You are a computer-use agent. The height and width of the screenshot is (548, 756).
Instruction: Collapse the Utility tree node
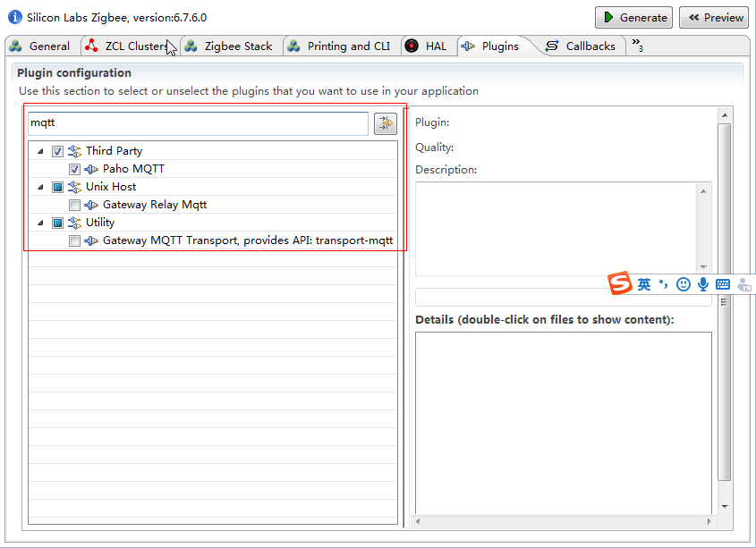click(x=41, y=223)
